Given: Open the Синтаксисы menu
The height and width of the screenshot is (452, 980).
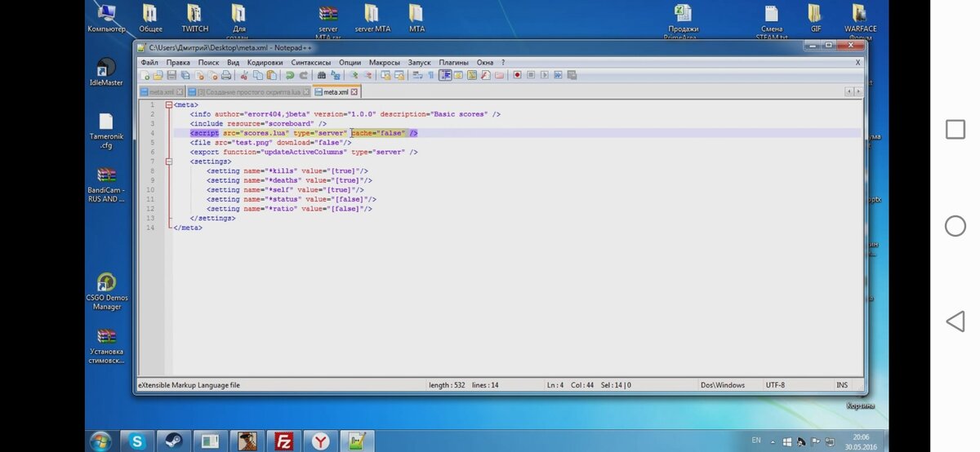Looking at the screenshot, I should click(x=311, y=63).
